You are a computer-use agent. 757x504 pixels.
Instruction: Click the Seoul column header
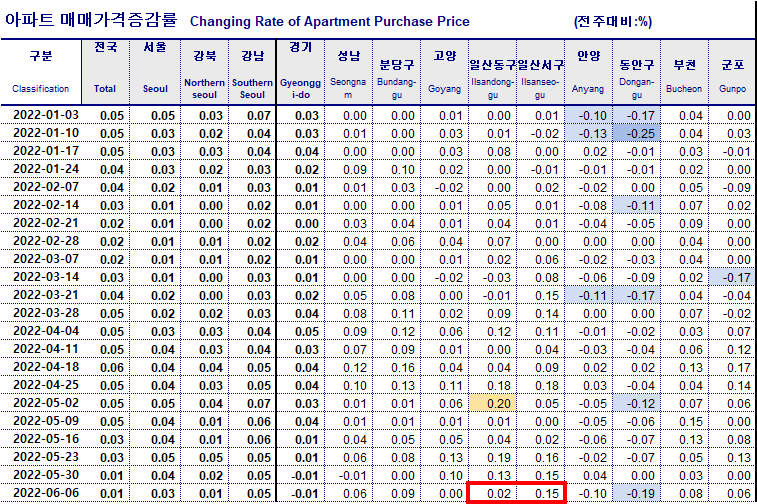[x=155, y=71]
